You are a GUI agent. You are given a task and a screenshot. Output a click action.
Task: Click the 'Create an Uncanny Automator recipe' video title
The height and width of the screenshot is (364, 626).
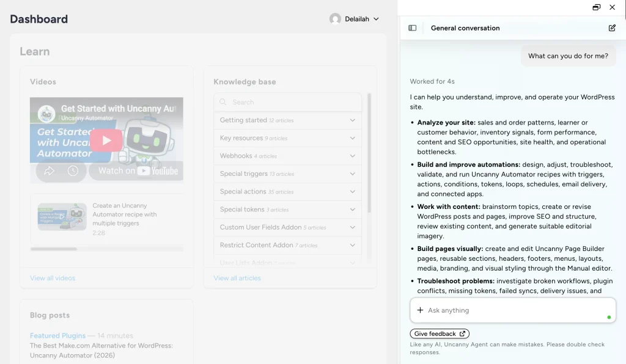tap(125, 214)
